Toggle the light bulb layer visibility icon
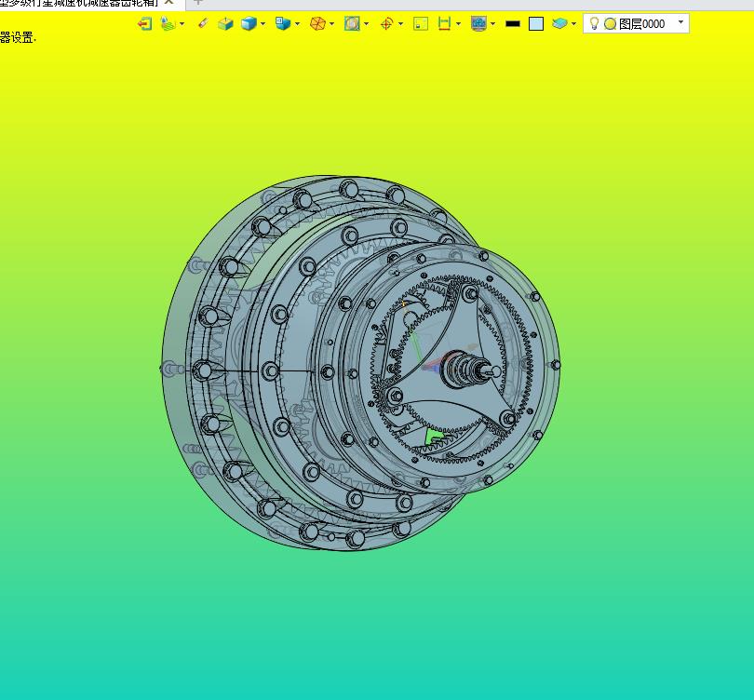Screen dimensions: 754x700 pyautogui.click(x=594, y=23)
